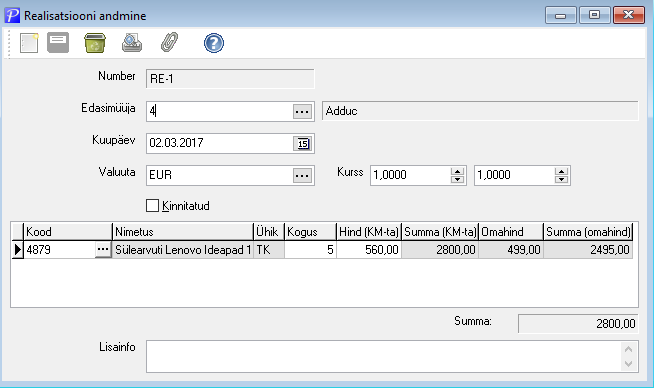Click the Summa total field 2800,00
654x388 pixels.
pyautogui.click(x=578, y=324)
